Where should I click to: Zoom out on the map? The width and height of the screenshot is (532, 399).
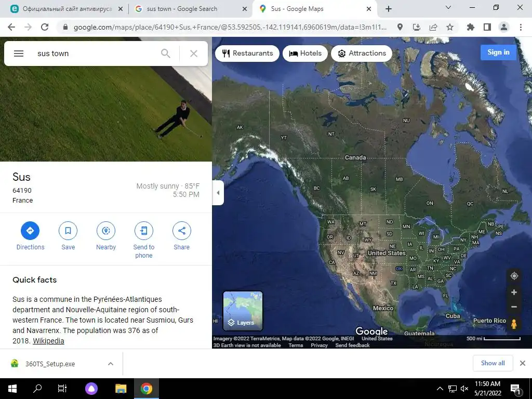click(514, 307)
